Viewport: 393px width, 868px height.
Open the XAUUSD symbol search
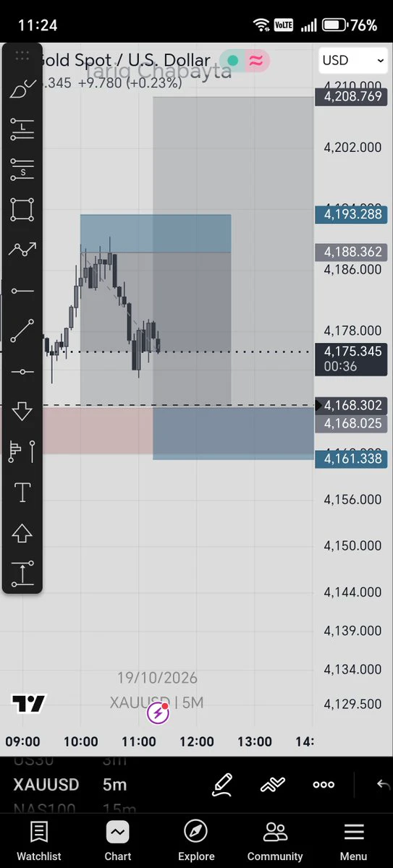point(46,784)
